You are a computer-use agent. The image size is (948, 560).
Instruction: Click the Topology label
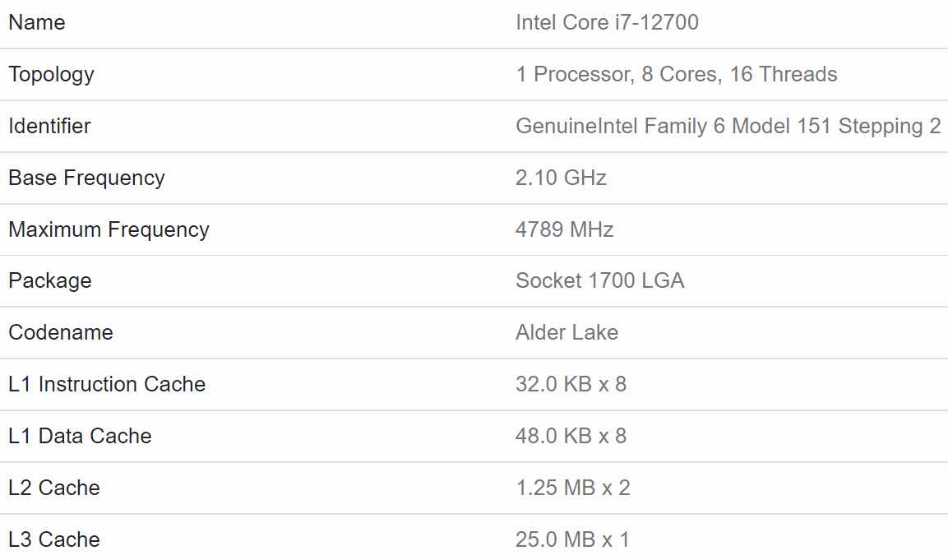coord(51,74)
